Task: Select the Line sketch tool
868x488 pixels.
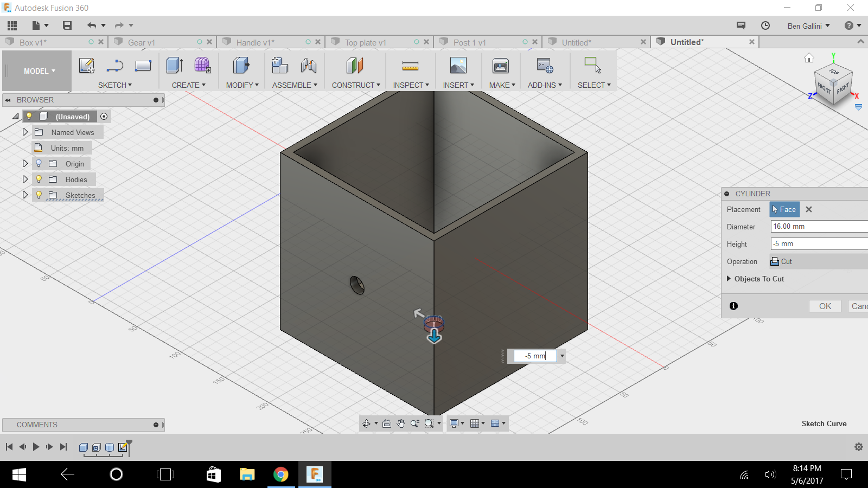Action: coord(115,66)
